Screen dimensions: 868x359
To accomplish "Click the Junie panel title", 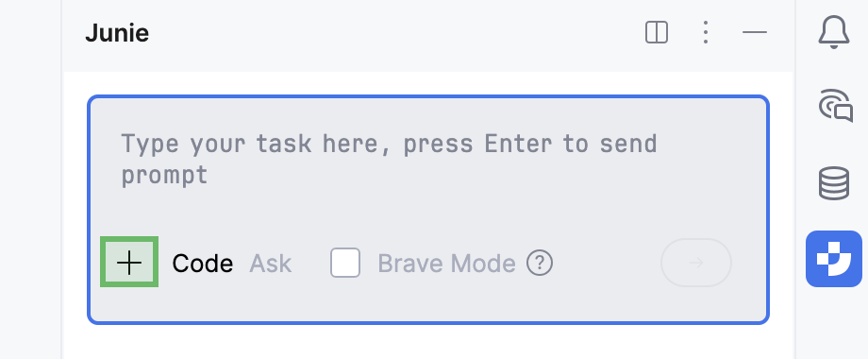I will point(117,33).
